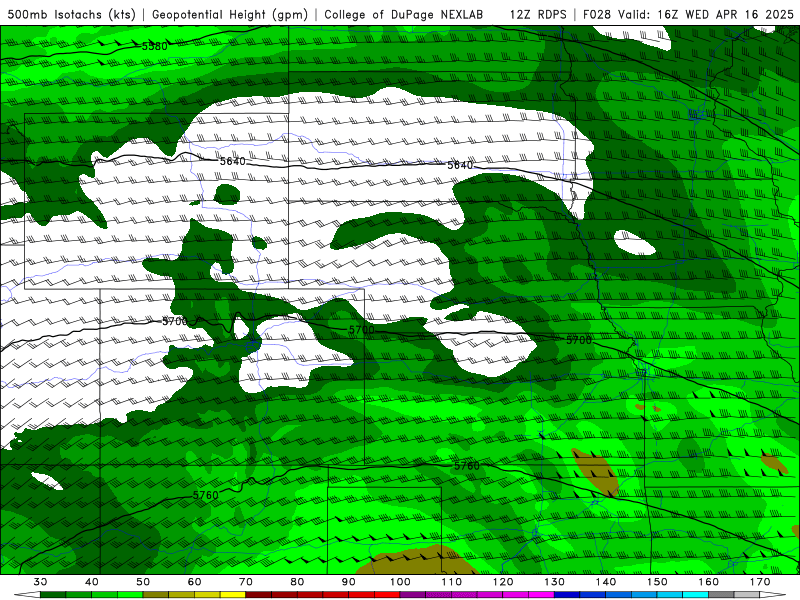Click the "12Z RDPS" model run label
This screenshot has height=600, width=800.
point(538,14)
